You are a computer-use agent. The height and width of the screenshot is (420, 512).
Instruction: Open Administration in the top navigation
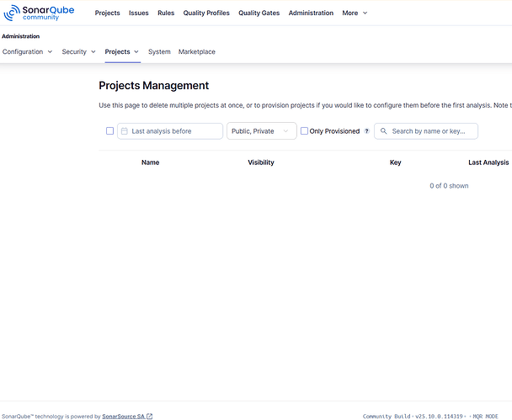pyautogui.click(x=311, y=13)
